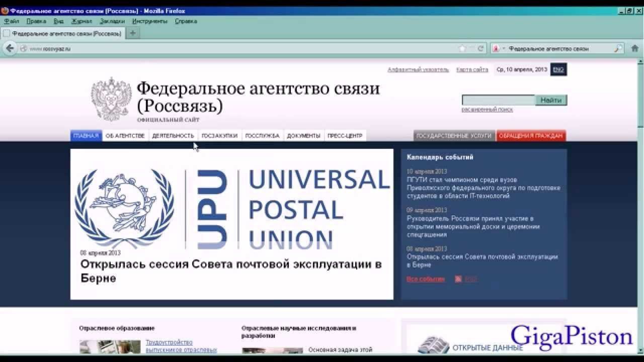Click the red ОБРАЩЕНИЯ ГРАЖДАН button
Screen dimensions: 644x362
coord(531,136)
